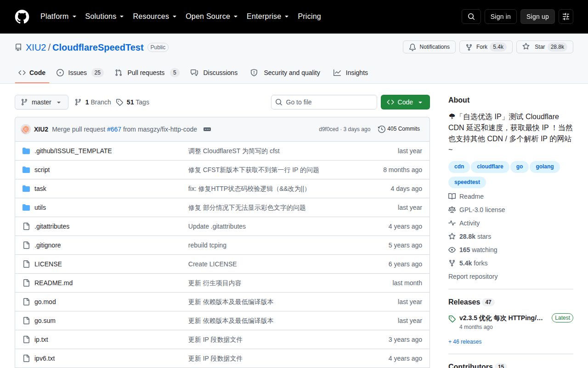Click the utils folder icon
The width and height of the screenshot is (588, 368).
pos(26,207)
